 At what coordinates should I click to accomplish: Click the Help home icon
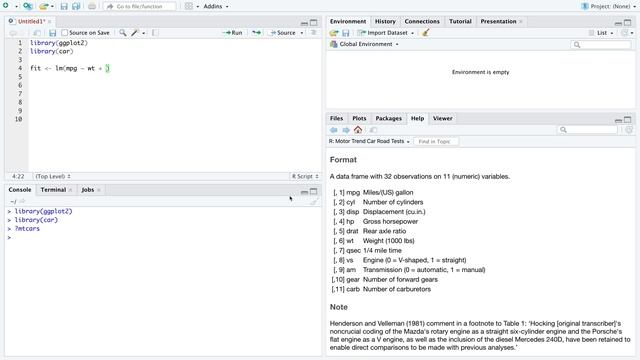pos(358,130)
